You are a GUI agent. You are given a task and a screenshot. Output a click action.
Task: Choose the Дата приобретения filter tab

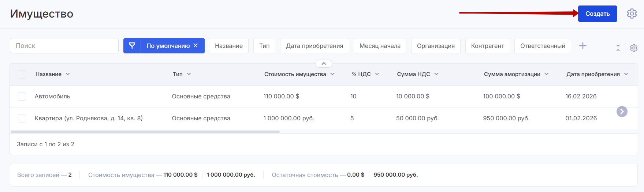tap(314, 46)
